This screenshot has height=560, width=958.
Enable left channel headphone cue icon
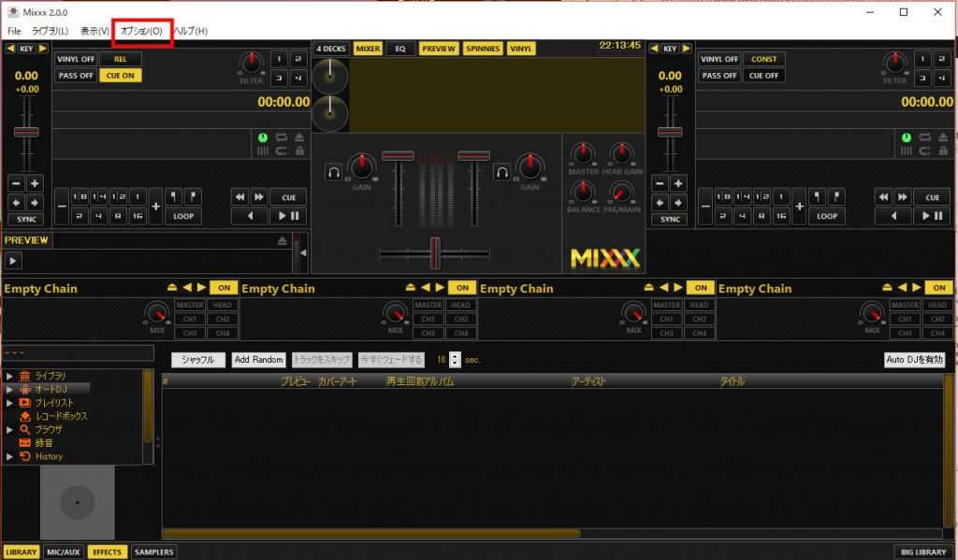[334, 173]
